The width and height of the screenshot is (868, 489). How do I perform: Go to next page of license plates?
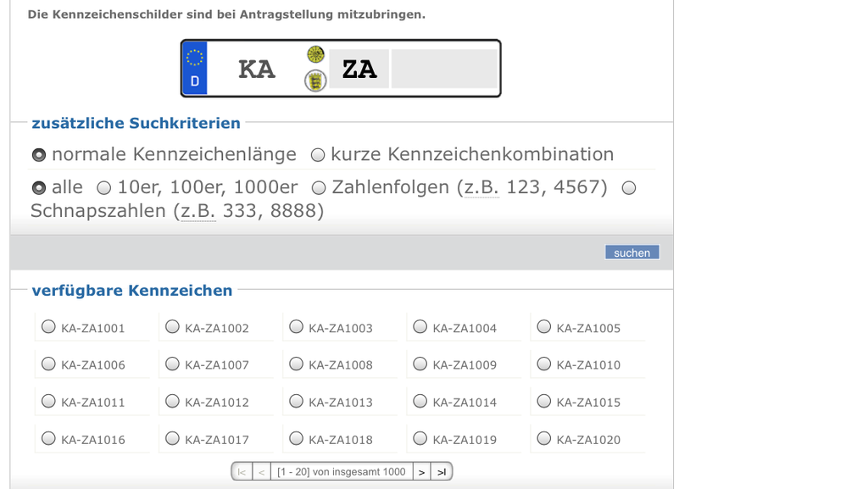coord(421,472)
